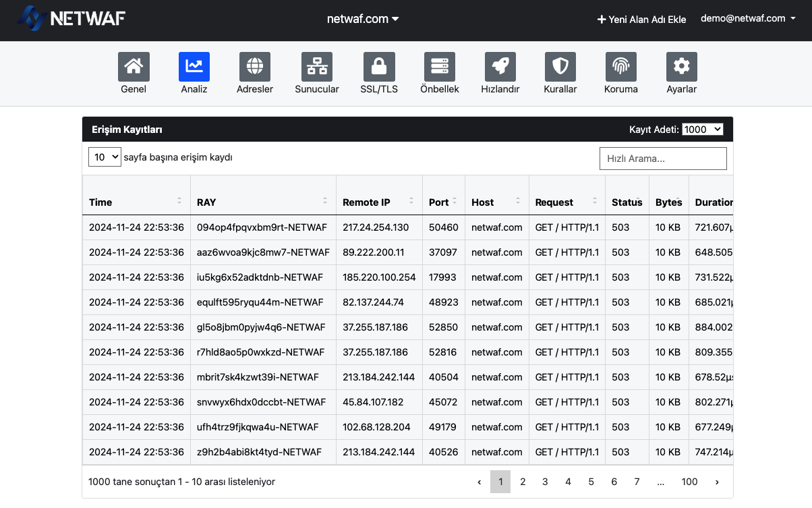Click remote IP 45.84.107.182
The height and width of the screenshot is (508, 812).
click(x=373, y=402)
